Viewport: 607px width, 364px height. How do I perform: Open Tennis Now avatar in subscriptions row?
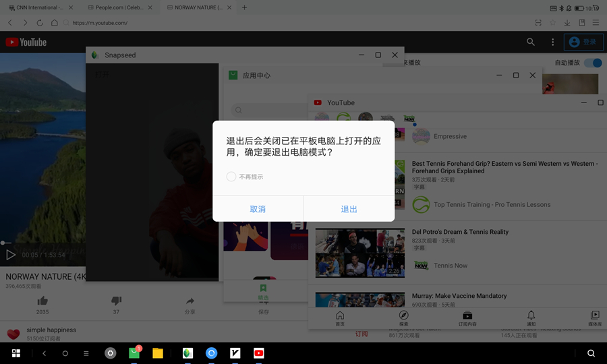[x=409, y=119]
